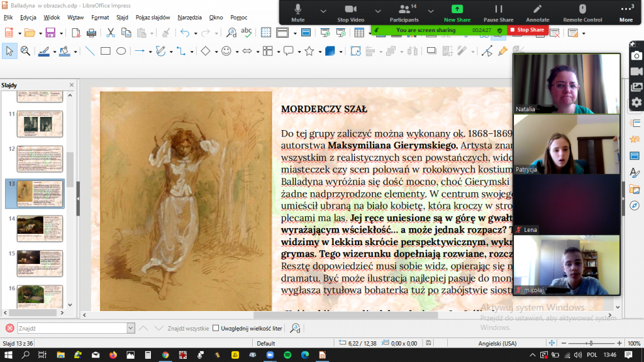Image resolution: width=644 pixels, height=362 pixels.
Task: Open Zoom Annotate pencil tool
Action: 537,12
